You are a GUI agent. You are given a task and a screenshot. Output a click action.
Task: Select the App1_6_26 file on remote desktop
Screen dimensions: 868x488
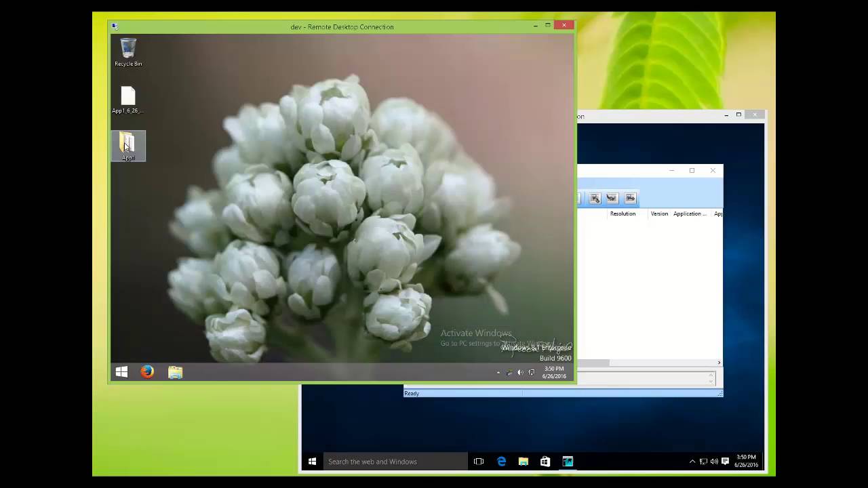tap(128, 100)
